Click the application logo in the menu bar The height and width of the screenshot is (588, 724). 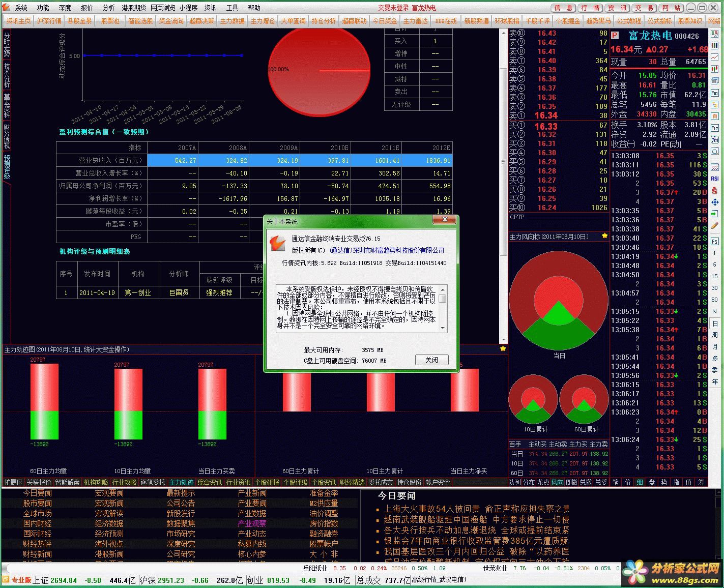pyautogui.click(x=6, y=8)
